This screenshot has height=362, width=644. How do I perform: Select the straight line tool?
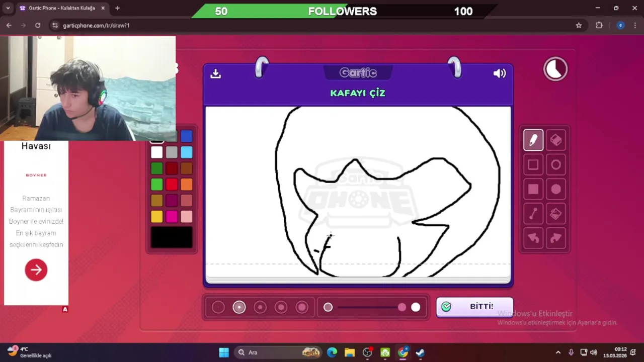click(x=533, y=214)
